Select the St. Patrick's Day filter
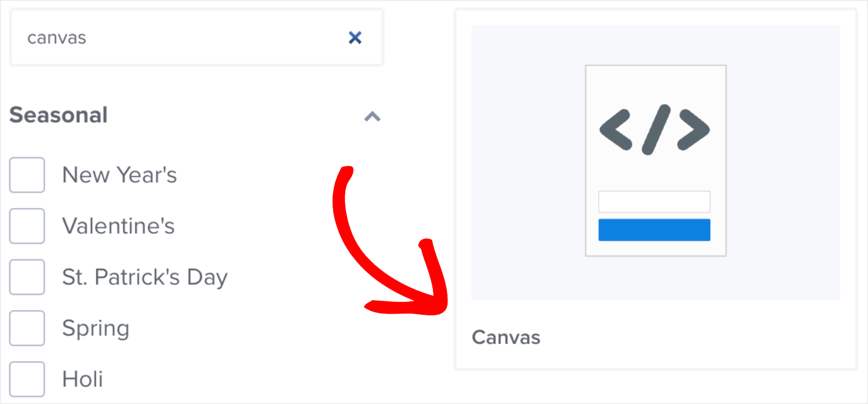 [27, 277]
